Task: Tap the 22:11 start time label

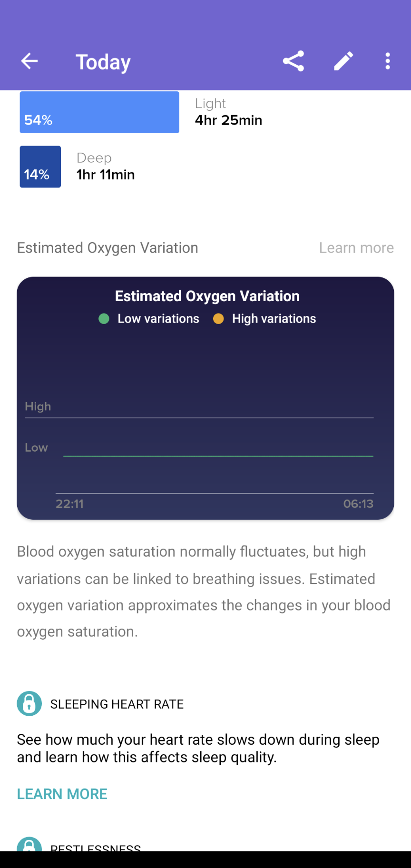Action: coord(70,504)
